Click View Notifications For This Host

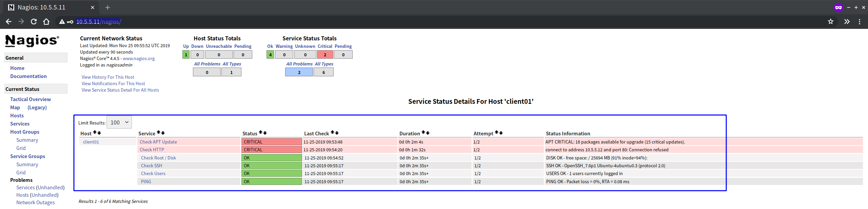tap(113, 83)
